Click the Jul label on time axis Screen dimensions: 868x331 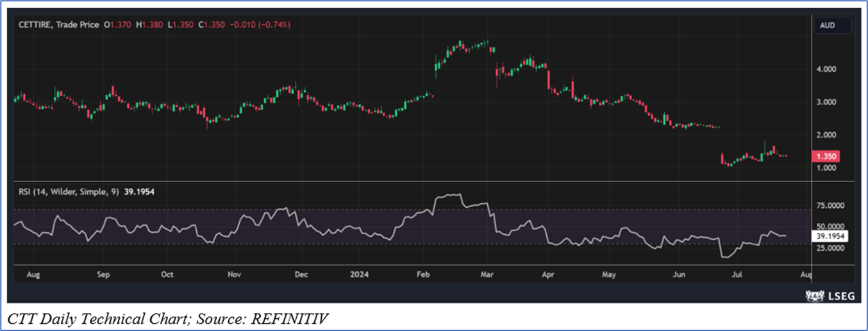738,275
